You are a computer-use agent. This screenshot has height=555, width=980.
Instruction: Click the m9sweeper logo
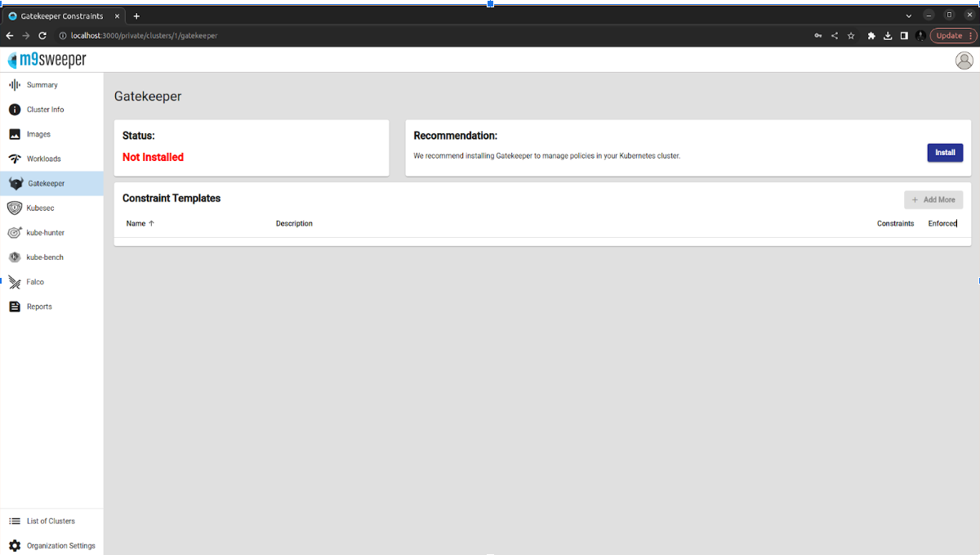coord(47,60)
